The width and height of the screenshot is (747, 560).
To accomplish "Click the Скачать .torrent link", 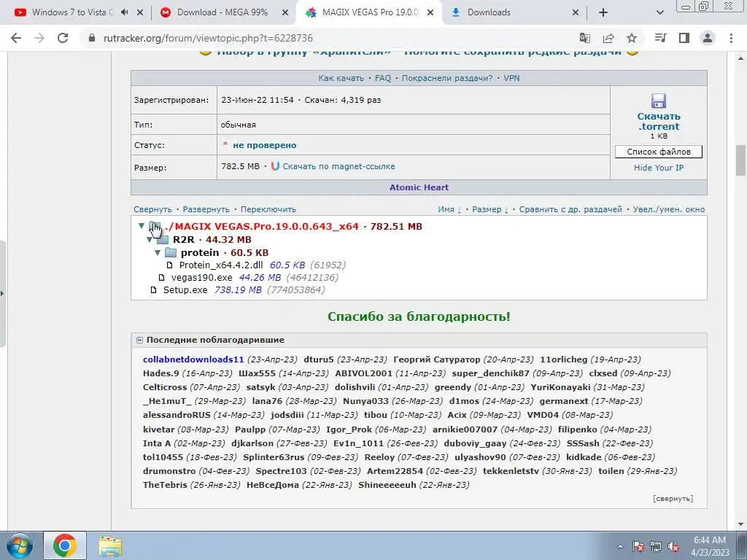I will point(659,122).
